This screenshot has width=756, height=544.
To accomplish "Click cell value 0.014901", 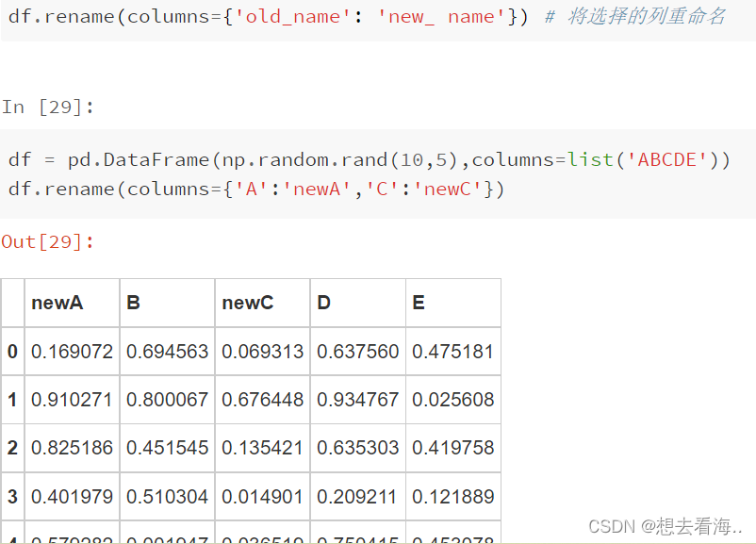I will (262, 497).
